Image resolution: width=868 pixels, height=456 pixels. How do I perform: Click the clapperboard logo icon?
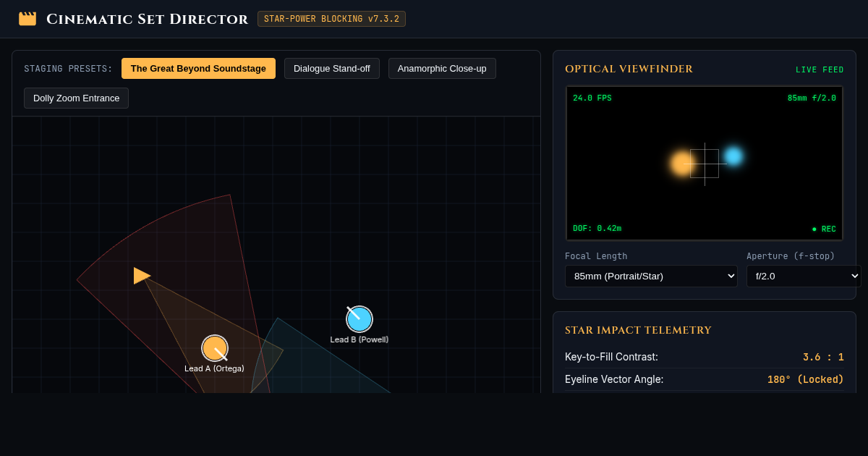27,19
